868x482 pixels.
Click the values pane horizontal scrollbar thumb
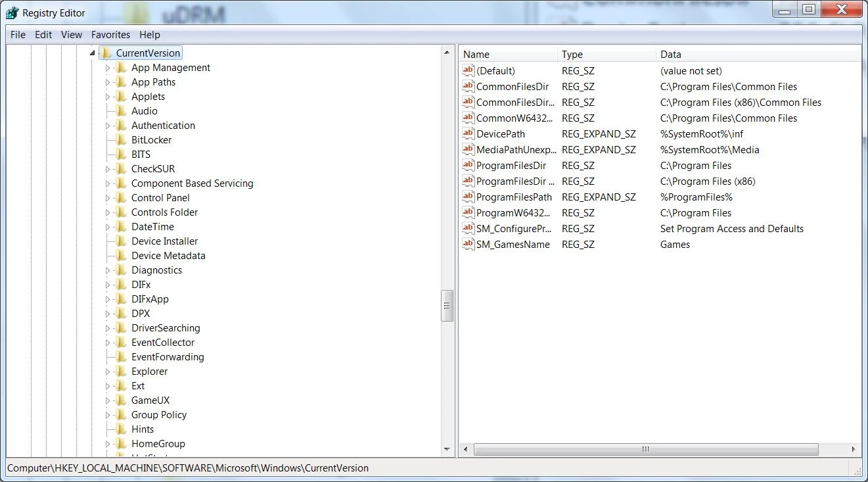click(646, 450)
